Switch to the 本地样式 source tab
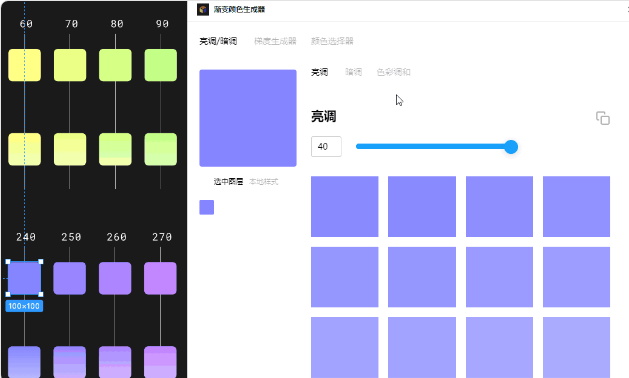Screen dimensions: 629x378 coord(264,182)
